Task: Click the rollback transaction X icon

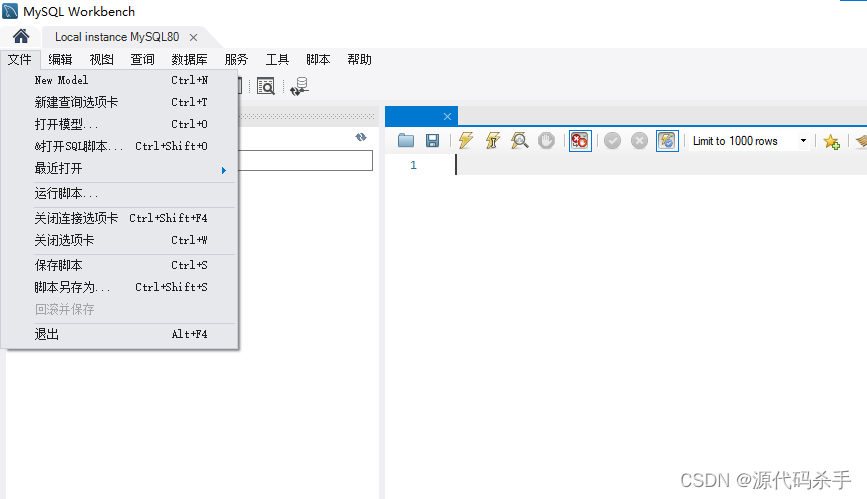Action: tap(639, 141)
